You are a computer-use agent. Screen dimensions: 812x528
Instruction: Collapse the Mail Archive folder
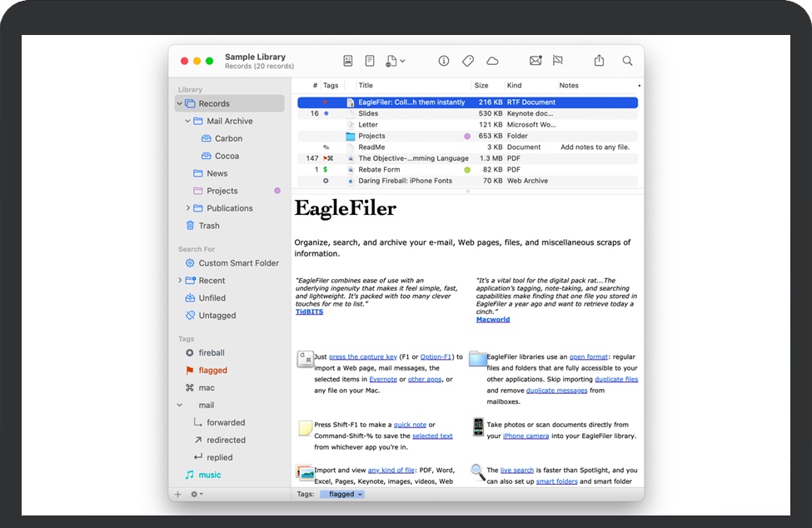coord(188,121)
